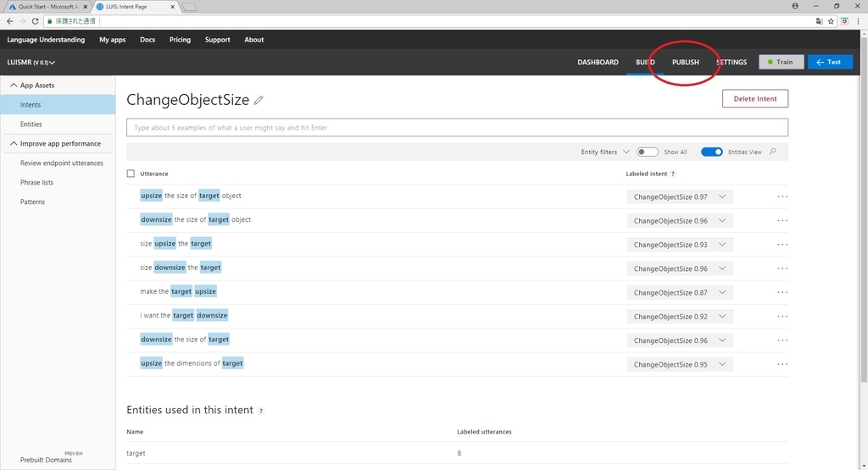The height and width of the screenshot is (470, 868).
Task: Open intent dropdown showing ChangeObjectSize 0.93
Action: pos(680,245)
